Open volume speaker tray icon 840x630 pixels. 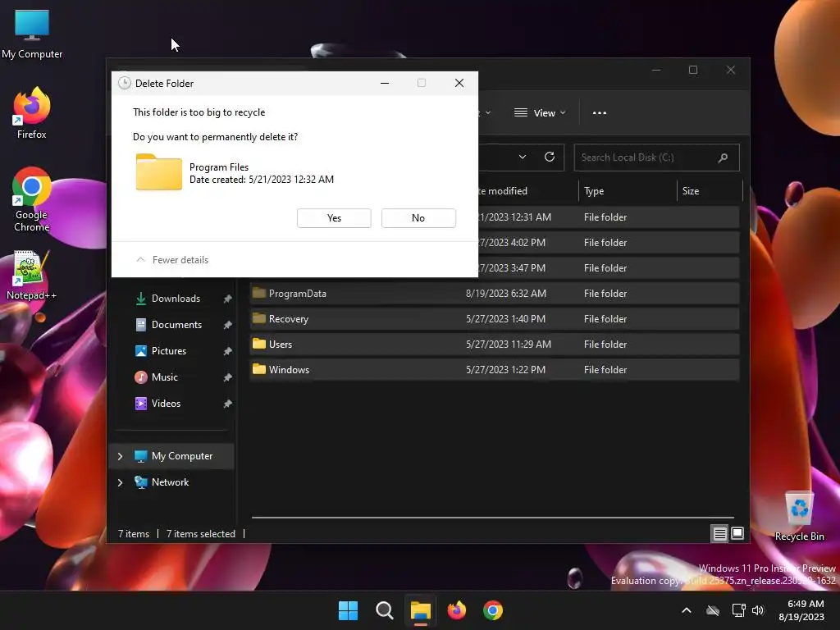pyautogui.click(x=758, y=610)
